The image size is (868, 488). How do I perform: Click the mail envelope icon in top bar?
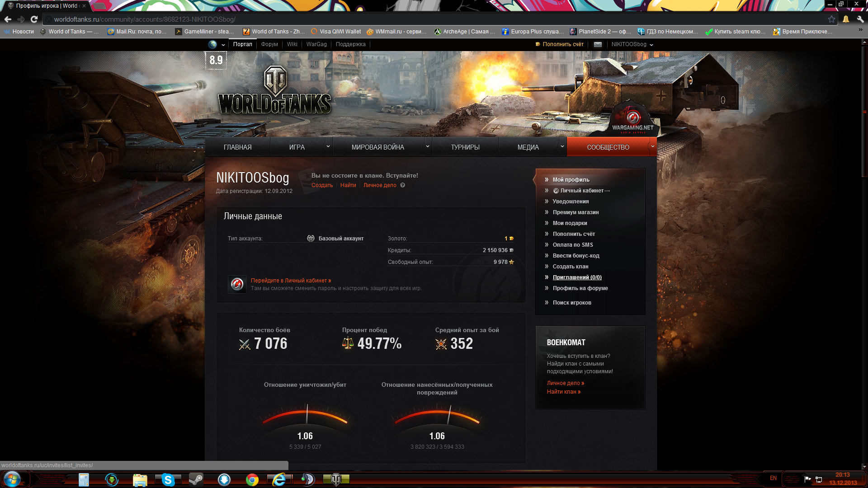click(598, 44)
